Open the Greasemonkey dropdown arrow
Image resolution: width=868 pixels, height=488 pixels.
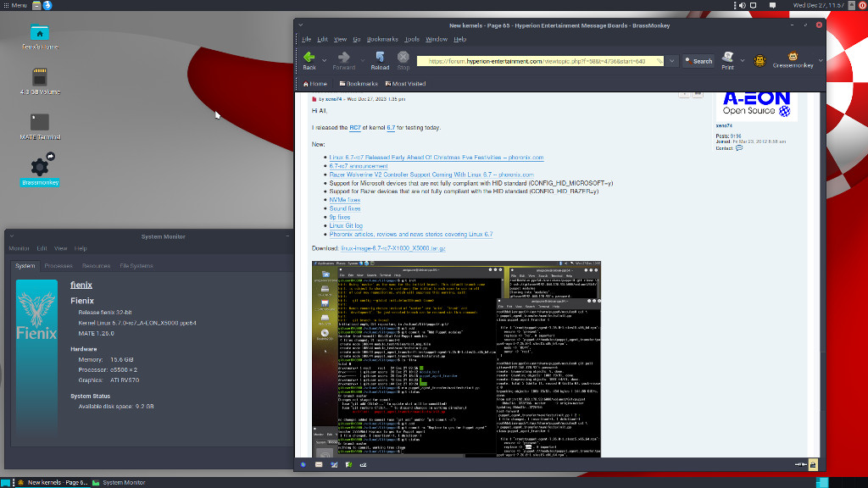click(821, 61)
